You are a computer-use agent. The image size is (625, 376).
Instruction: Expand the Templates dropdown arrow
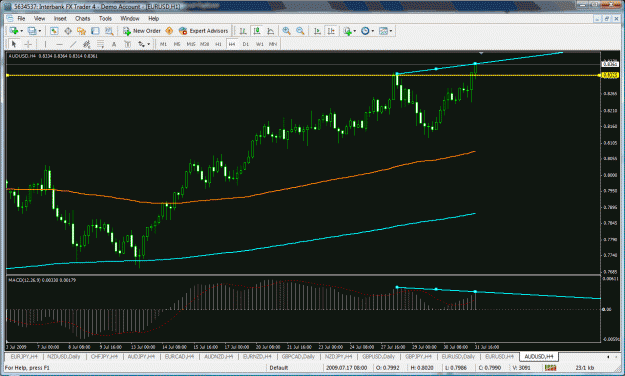pos(391,31)
